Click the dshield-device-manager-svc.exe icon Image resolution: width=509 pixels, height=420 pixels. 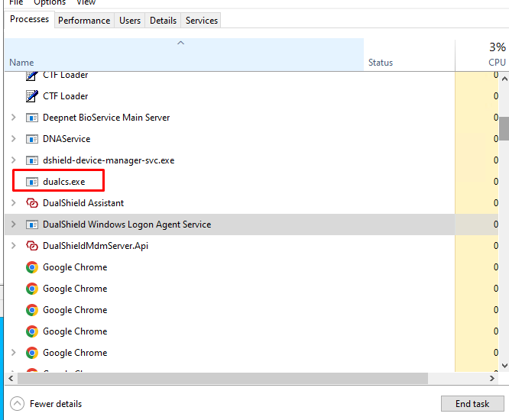click(x=32, y=160)
